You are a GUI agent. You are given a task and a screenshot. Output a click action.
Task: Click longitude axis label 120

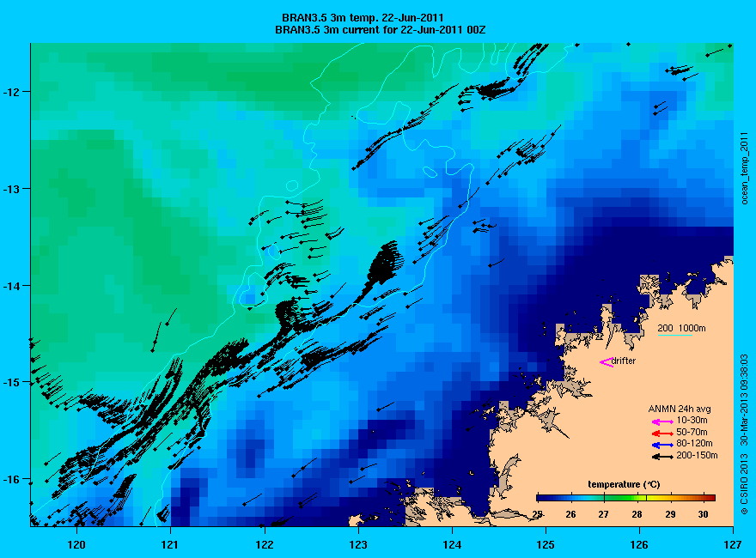point(76,545)
